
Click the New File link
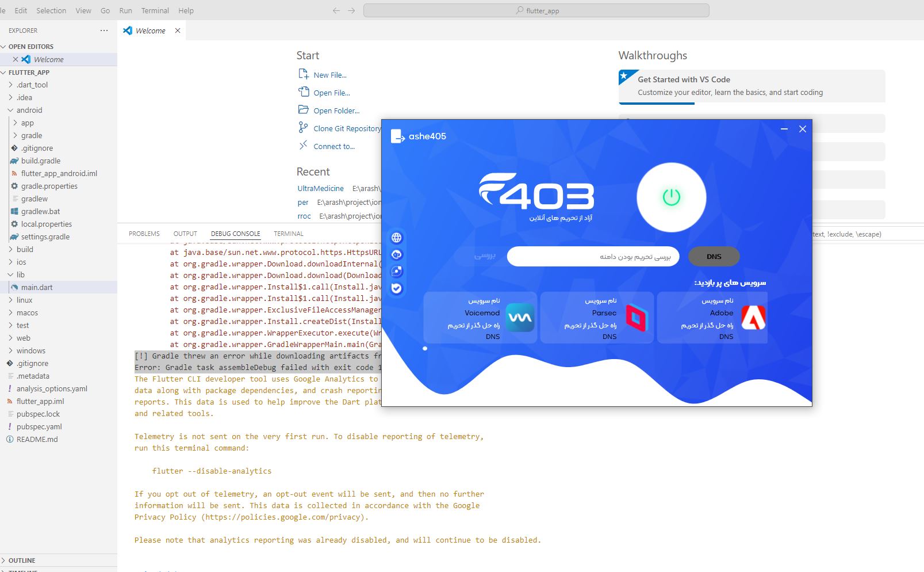pos(330,75)
